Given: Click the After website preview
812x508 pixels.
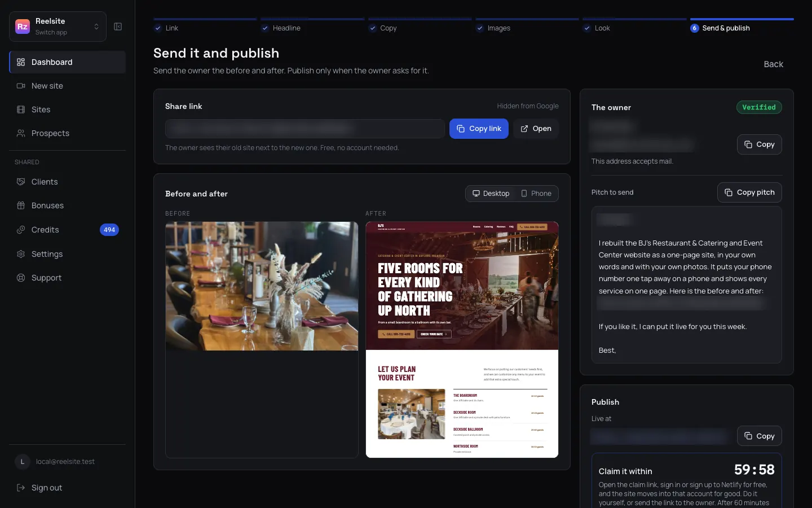Looking at the screenshot, I should click(x=462, y=340).
